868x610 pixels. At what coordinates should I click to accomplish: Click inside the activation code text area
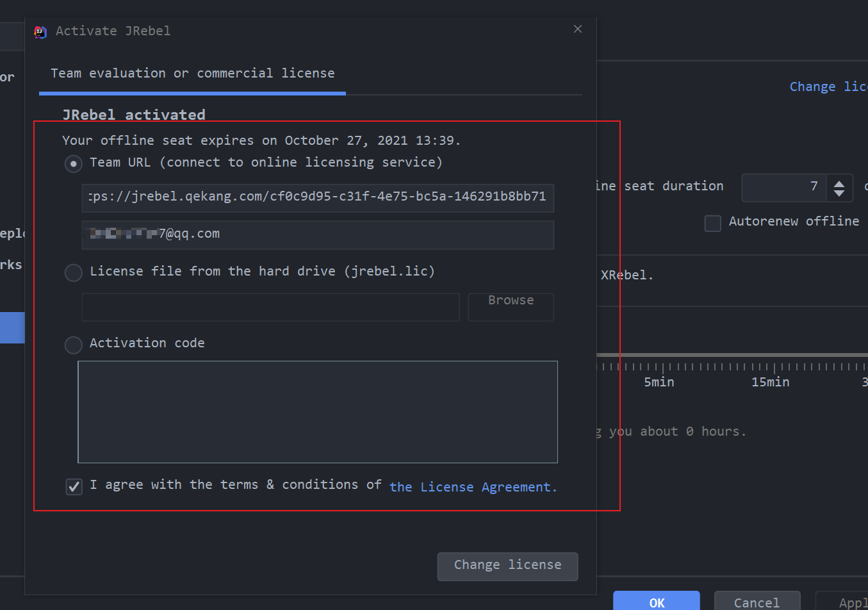coord(318,411)
